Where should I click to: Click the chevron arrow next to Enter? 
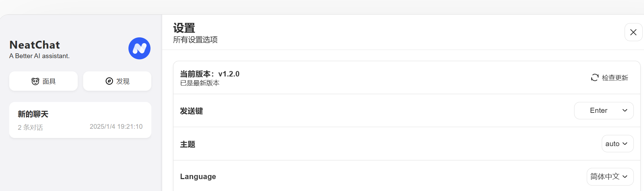tap(625, 110)
